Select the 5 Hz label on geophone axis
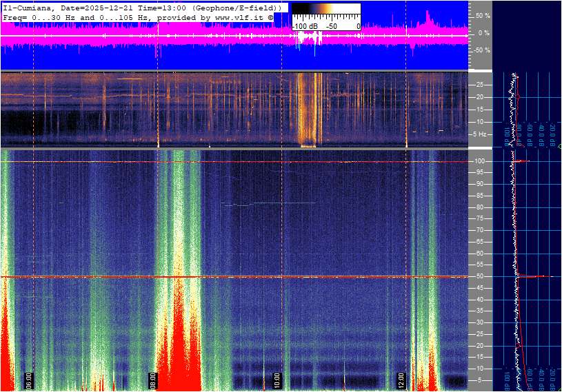Viewport: 562px width, 392px height. pos(481,134)
